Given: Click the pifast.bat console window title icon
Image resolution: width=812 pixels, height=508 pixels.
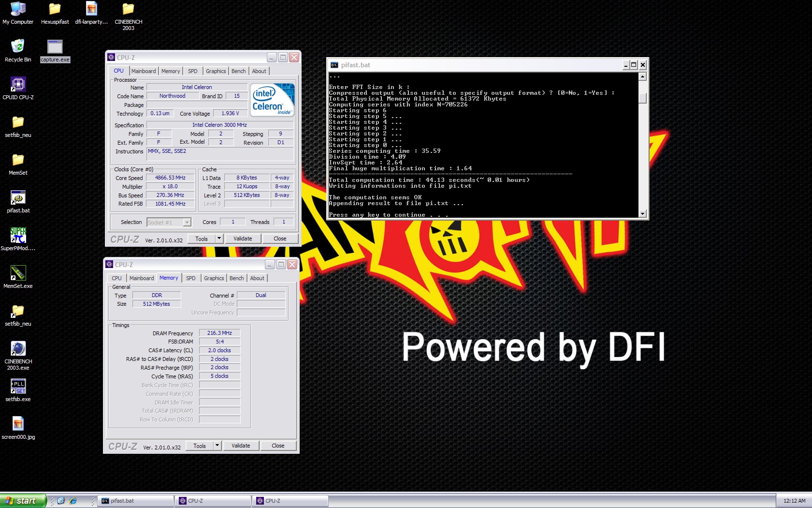Looking at the screenshot, I should click(x=334, y=65).
